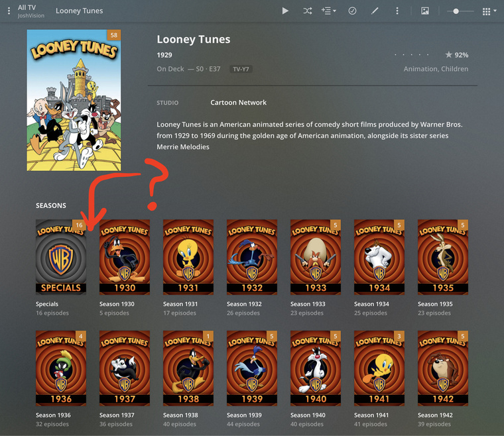Image resolution: width=504 pixels, height=436 pixels.
Task: Click the 1929 year text
Action: [164, 55]
